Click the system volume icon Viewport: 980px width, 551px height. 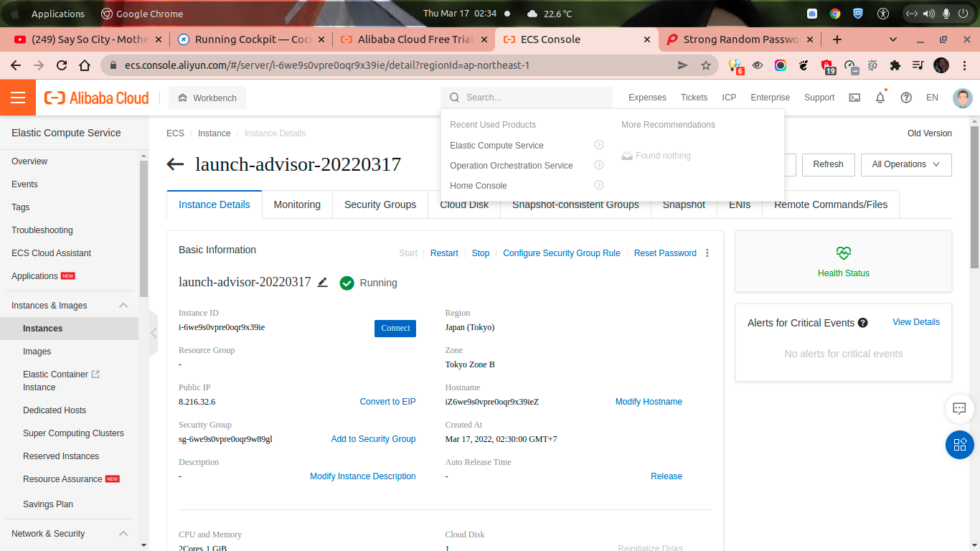tap(929, 14)
